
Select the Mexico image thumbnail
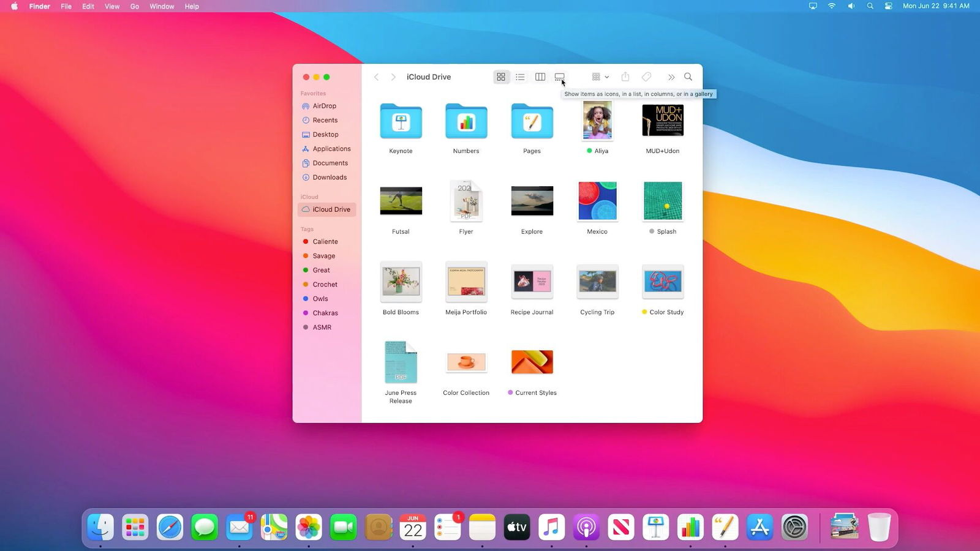pyautogui.click(x=597, y=201)
